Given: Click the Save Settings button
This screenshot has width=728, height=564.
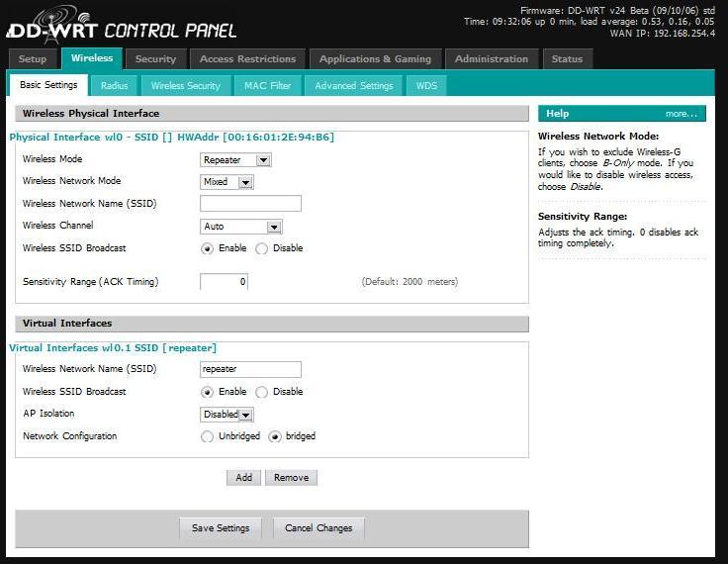Looking at the screenshot, I should (221, 528).
